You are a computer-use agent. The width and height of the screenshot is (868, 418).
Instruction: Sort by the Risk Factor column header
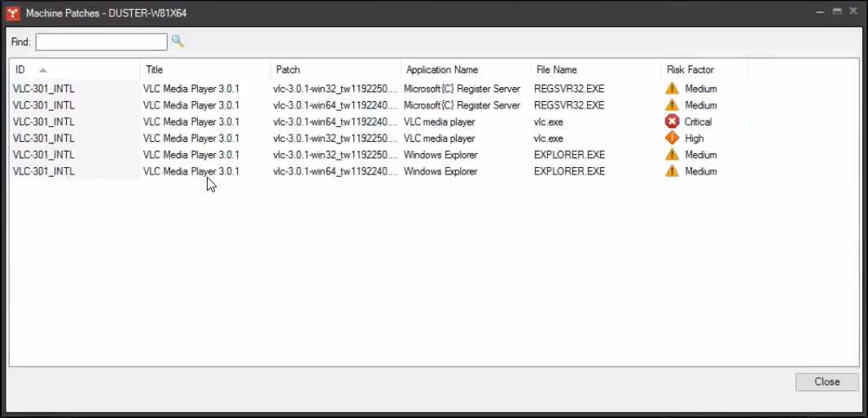tap(704, 70)
